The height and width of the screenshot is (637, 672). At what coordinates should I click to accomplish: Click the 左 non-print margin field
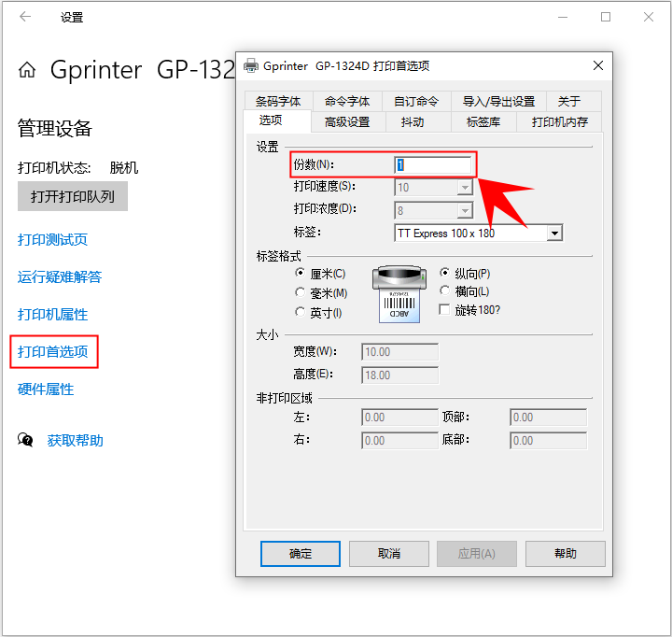pos(399,417)
